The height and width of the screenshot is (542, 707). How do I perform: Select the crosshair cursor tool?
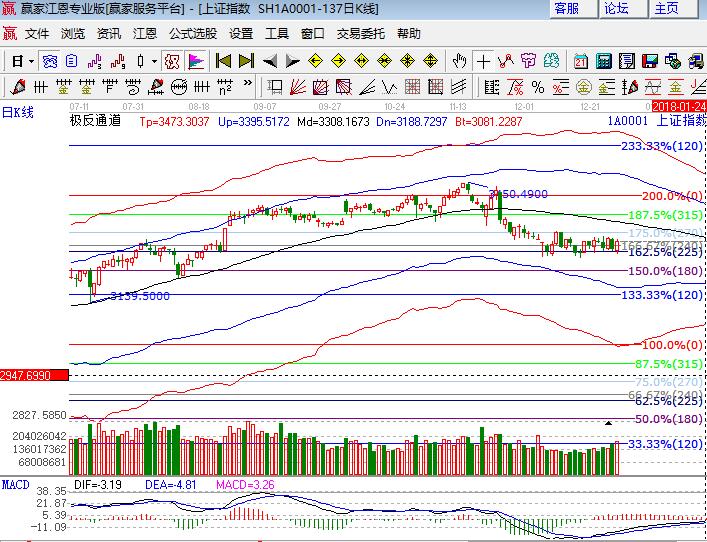484,61
